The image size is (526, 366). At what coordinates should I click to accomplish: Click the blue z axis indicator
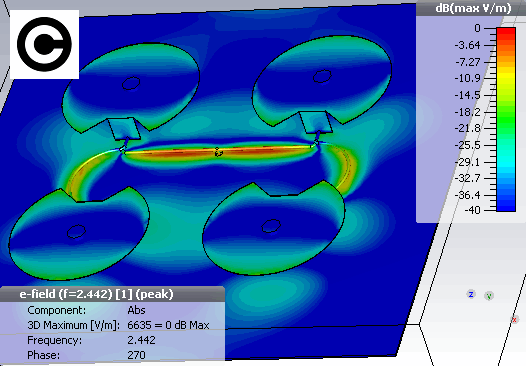click(471, 295)
